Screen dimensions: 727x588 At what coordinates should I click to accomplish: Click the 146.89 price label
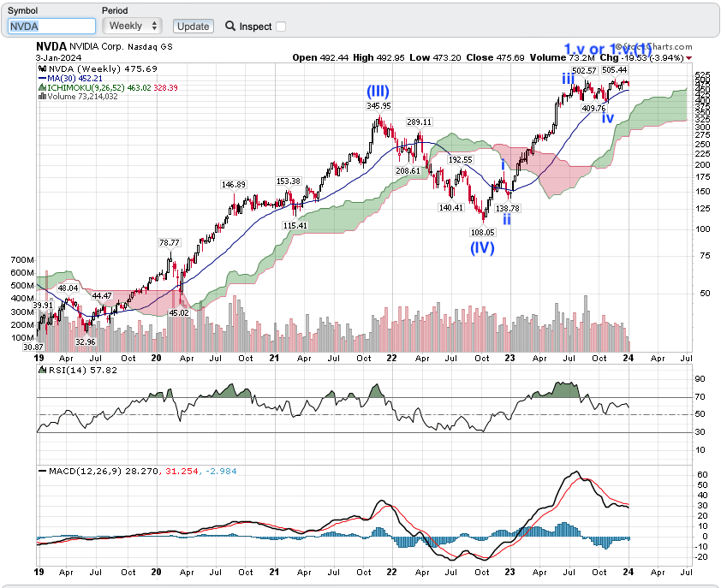(233, 184)
